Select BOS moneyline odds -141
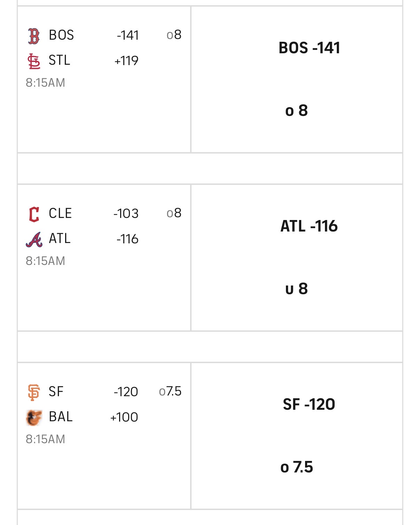The image size is (420, 525). tap(128, 35)
